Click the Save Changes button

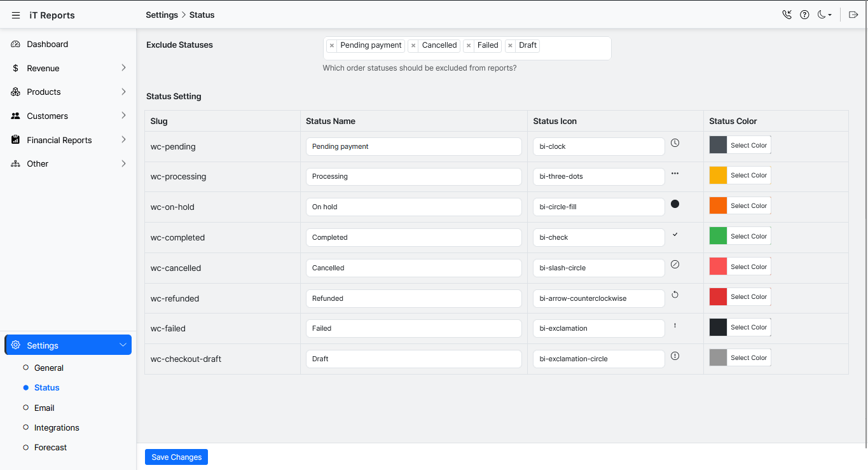point(176,457)
